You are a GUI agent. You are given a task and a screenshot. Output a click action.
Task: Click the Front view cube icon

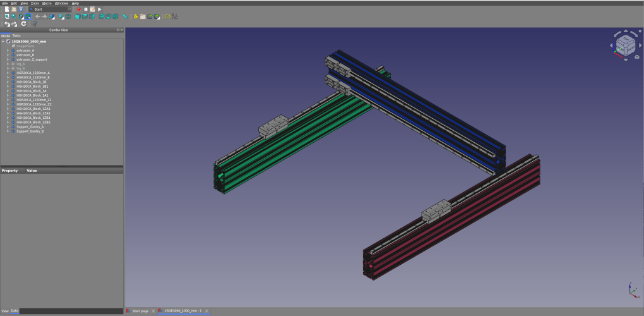click(x=78, y=16)
